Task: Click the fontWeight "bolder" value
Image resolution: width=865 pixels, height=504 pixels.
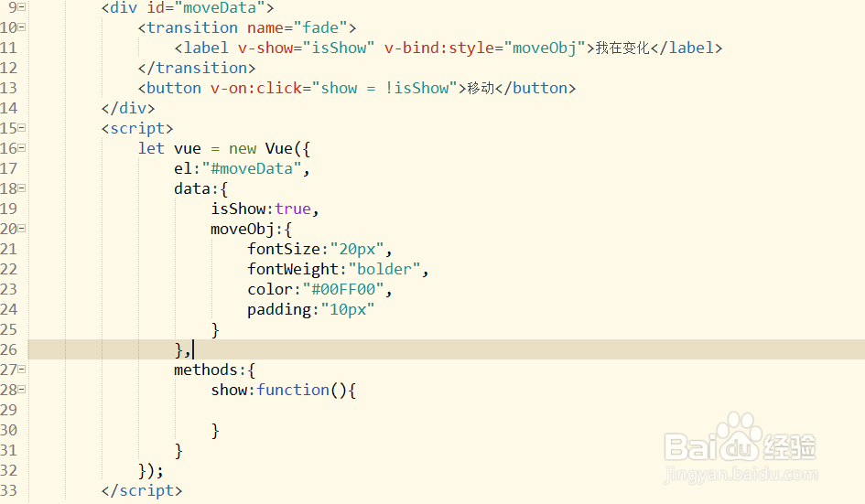Action: click(384, 269)
